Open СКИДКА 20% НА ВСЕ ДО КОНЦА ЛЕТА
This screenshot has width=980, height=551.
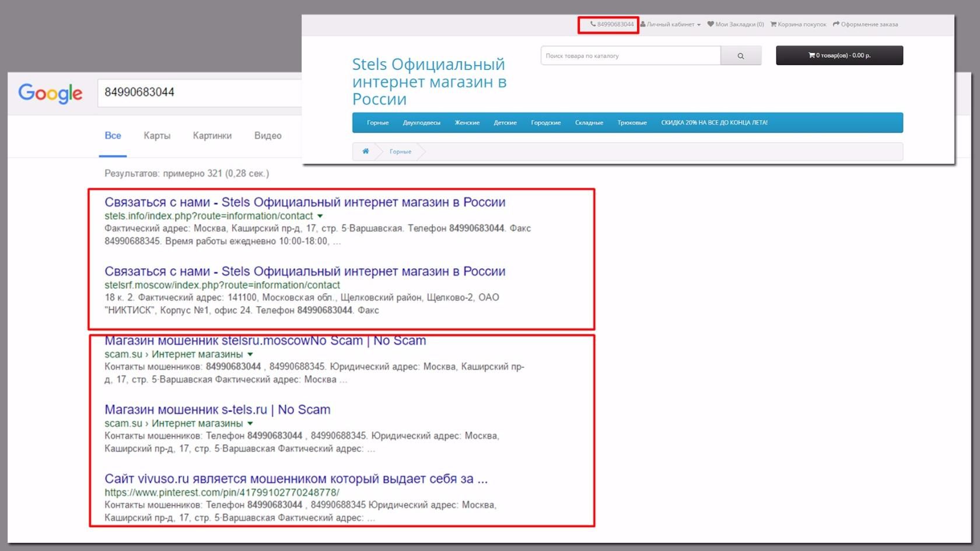714,123
